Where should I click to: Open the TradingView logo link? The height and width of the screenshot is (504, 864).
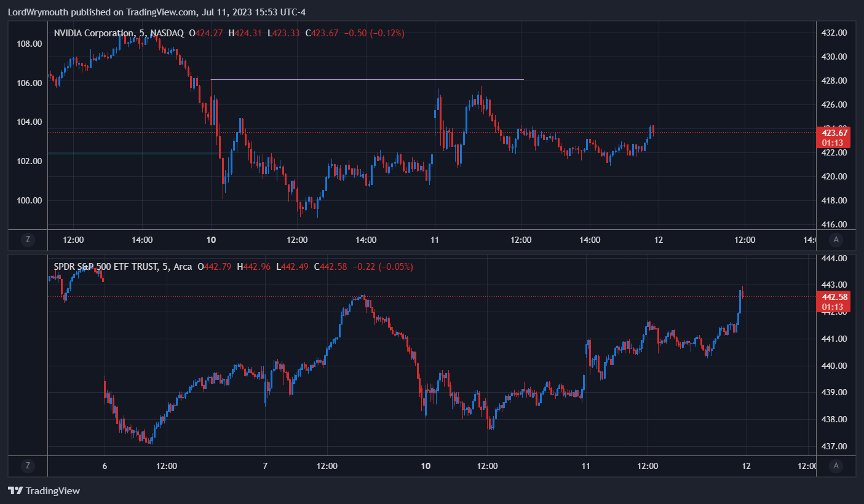(44, 490)
